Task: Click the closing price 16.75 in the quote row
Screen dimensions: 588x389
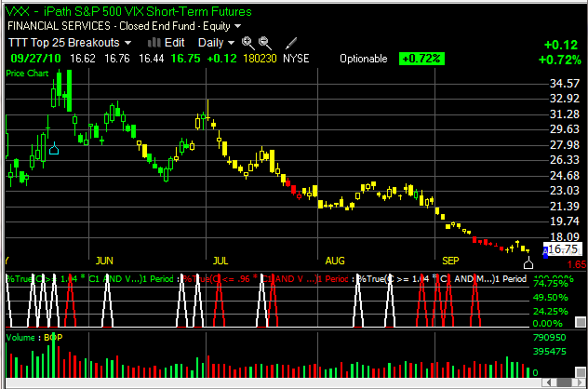Action: 185,59
